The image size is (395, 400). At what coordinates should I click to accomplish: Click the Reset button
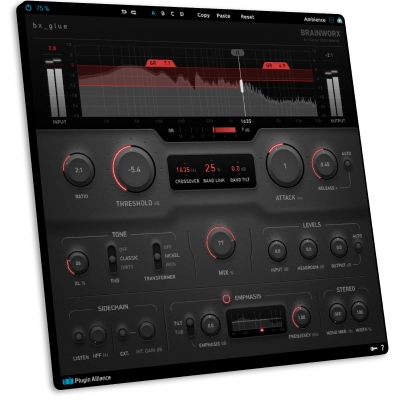pos(247,17)
